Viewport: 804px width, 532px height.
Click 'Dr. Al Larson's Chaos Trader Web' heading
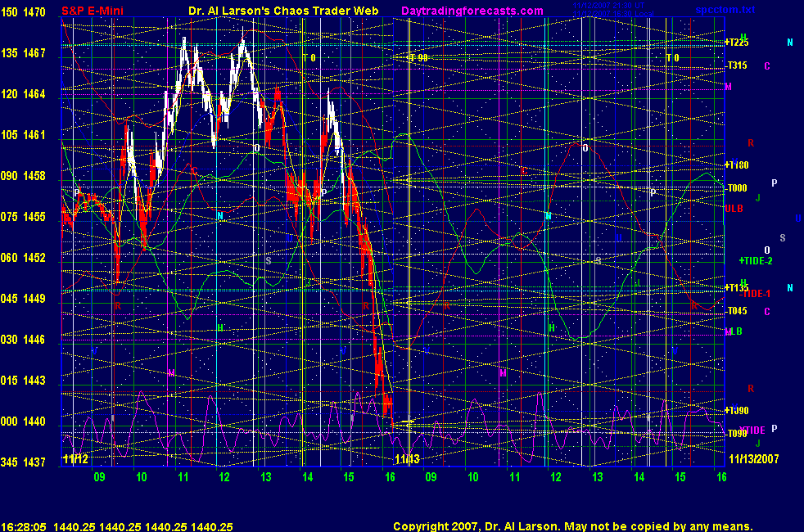pos(283,11)
